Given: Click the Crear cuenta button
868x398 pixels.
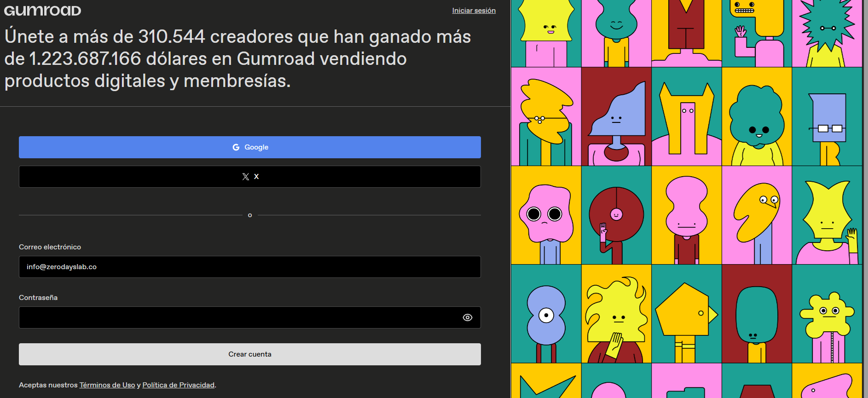Looking at the screenshot, I should point(250,354).
